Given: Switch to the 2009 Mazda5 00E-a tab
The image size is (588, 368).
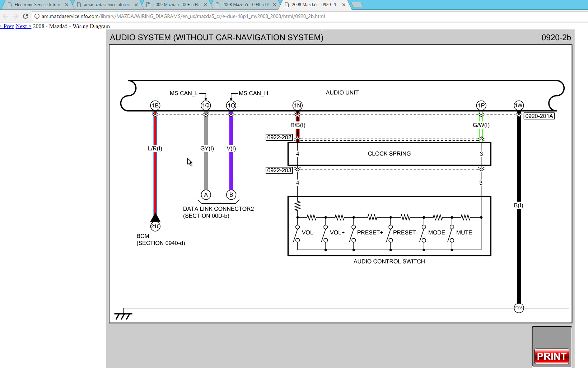Looking at the screenshot, I should [176, 5].
